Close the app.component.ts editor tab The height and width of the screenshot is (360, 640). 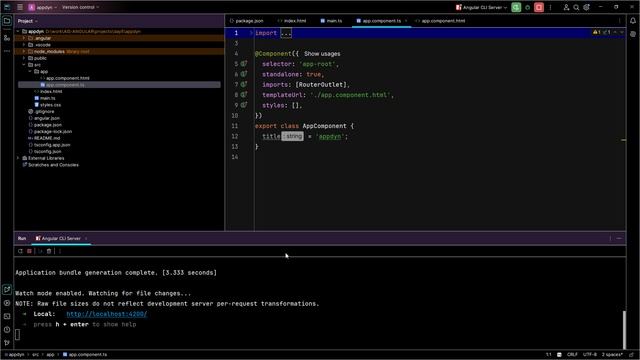[x=406, y=21]
